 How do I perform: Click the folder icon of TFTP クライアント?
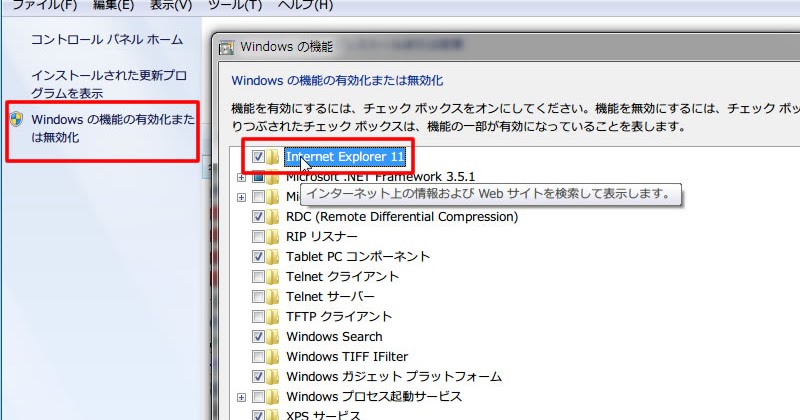[x=272, y=316]
